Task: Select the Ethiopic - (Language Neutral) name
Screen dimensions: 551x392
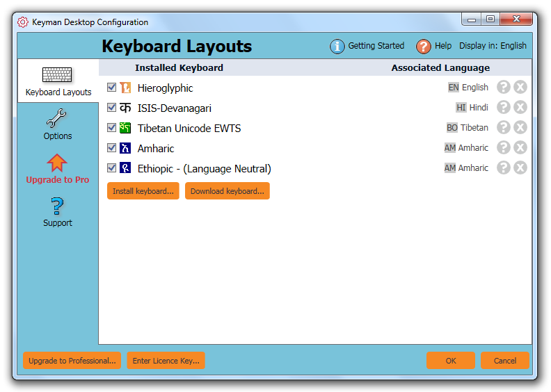Action: (204, 169)
